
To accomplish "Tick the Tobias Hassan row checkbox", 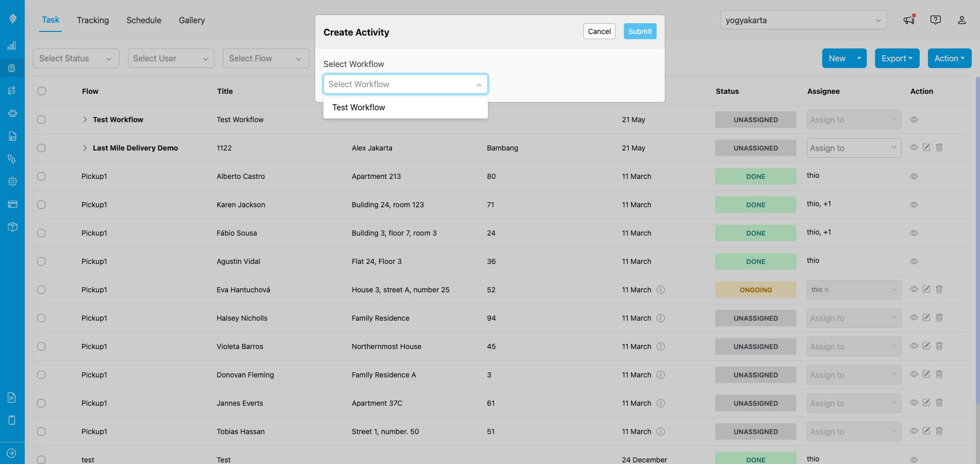I will click(41, 432).
